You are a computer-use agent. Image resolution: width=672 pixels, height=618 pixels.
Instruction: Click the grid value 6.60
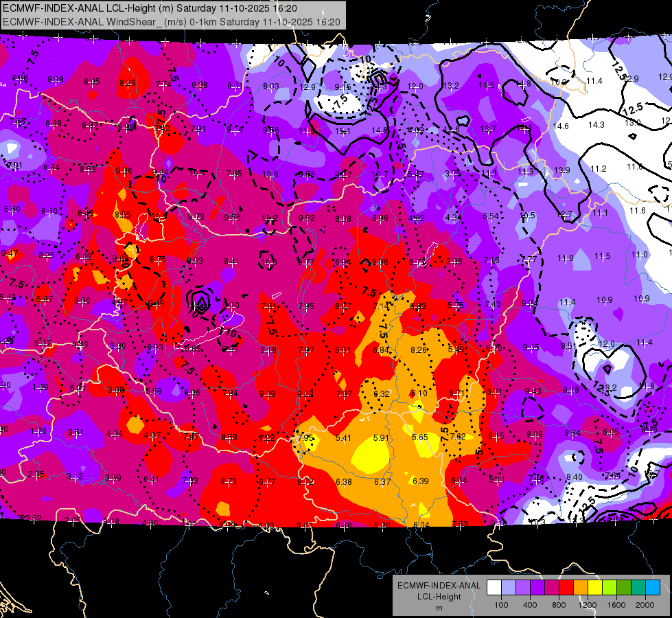click(x=49, y=211)
